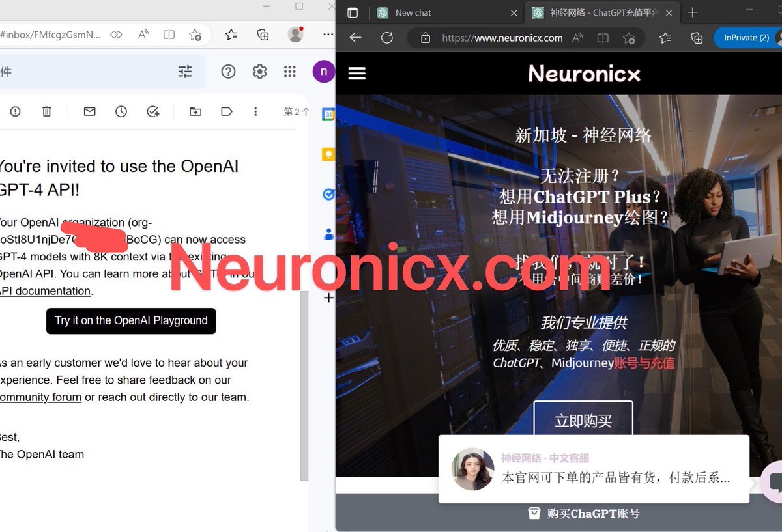
Task: Click Try it on the OpenAI Playground
Action: pyautogui.click(x=130, y=320)
